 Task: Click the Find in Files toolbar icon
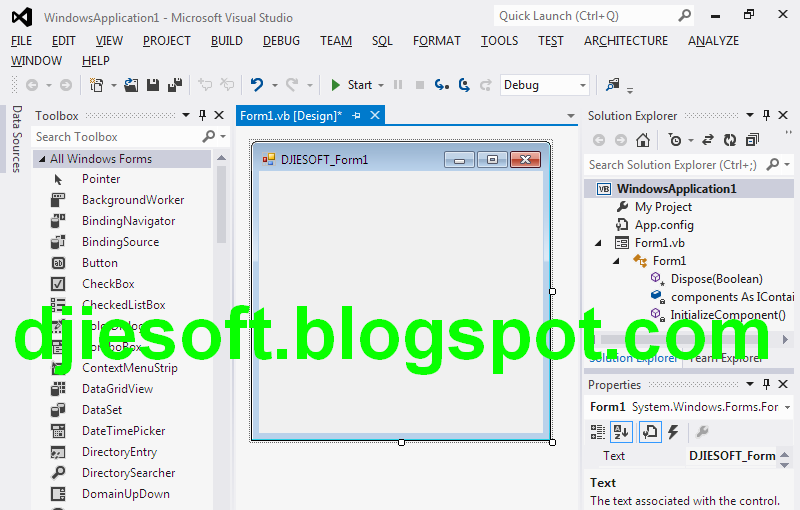tap(612, 85)
